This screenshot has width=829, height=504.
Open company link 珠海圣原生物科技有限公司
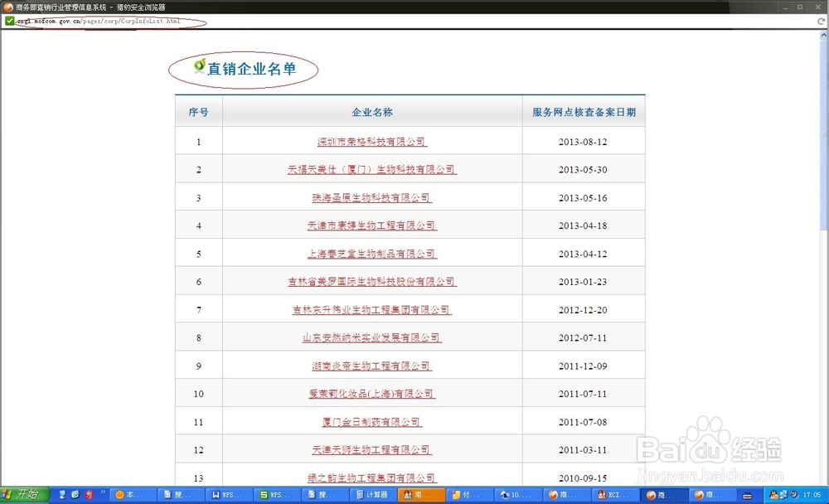[x=372, y=198]
